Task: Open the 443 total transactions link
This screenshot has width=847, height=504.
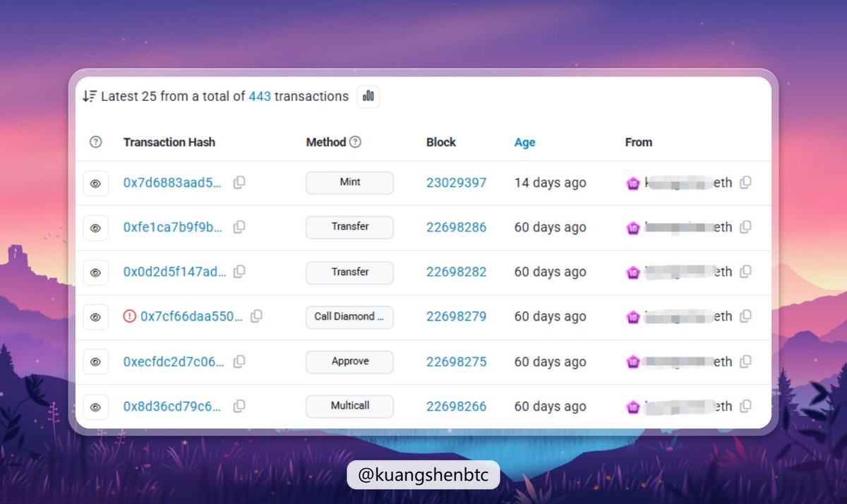Action: point(260,96)
